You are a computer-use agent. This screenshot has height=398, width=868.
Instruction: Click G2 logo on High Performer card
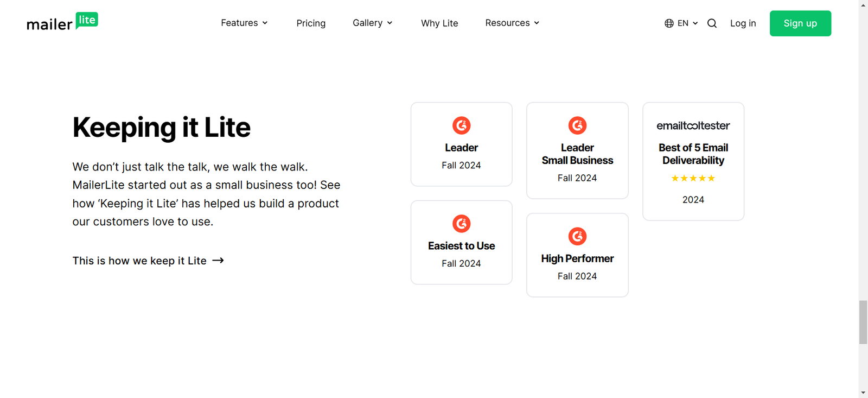coord(577,236)
